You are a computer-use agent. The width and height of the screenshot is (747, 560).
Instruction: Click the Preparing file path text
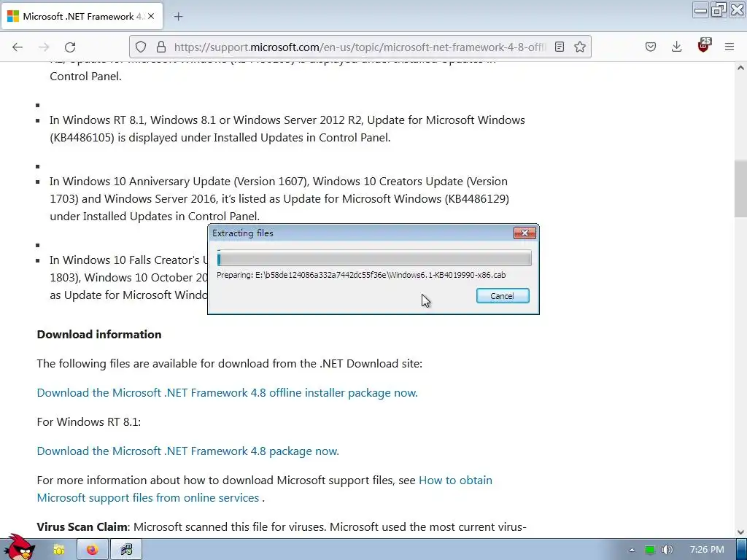click(x=361, y=275)
